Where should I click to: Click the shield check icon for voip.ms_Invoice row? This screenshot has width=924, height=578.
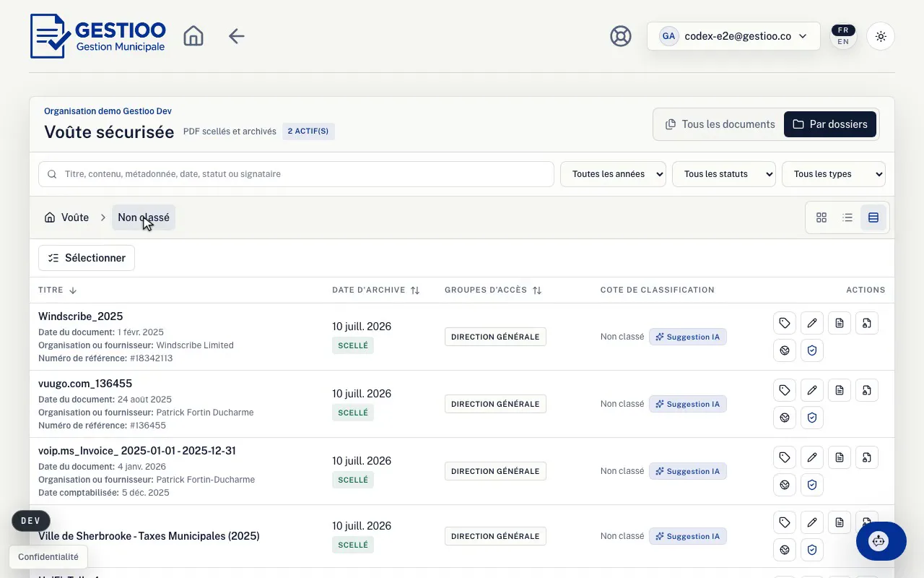pos(812,485)
